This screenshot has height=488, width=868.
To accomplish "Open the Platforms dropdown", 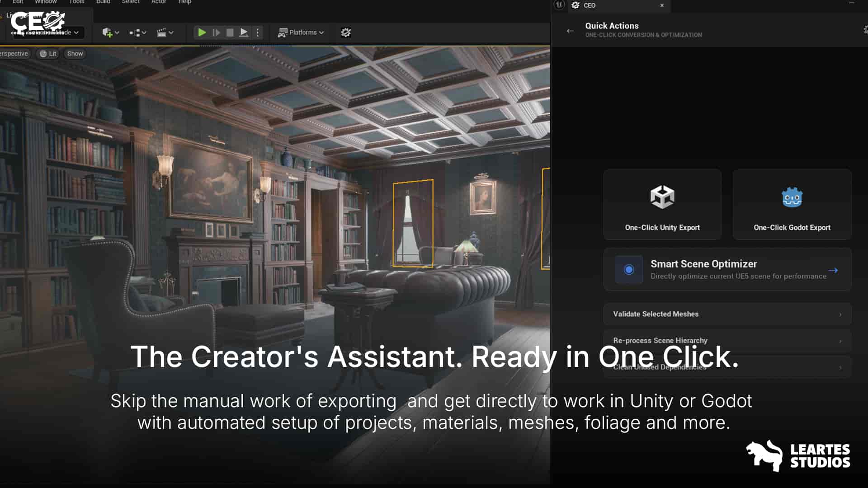I will pyautogui.click(x=301, y=33).
